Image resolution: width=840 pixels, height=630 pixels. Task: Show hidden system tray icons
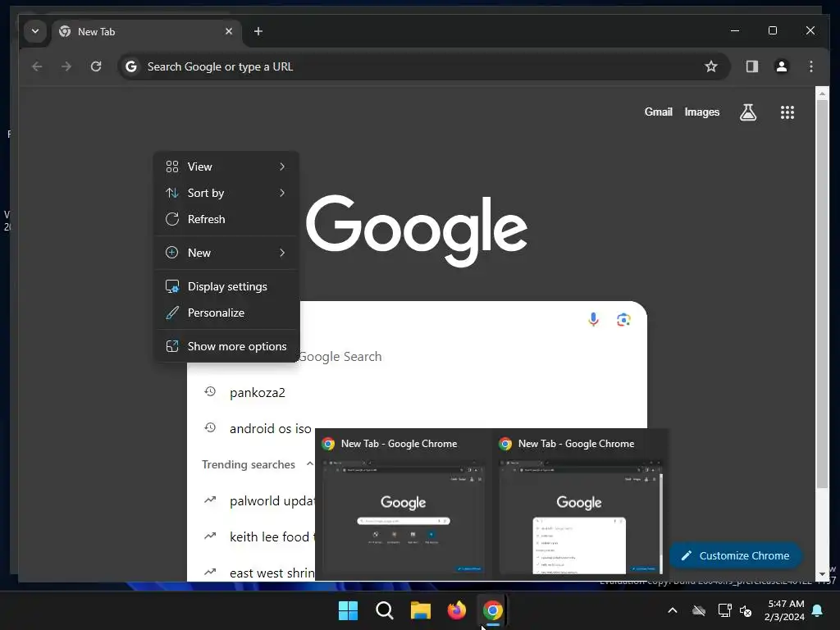coord(673,610)
